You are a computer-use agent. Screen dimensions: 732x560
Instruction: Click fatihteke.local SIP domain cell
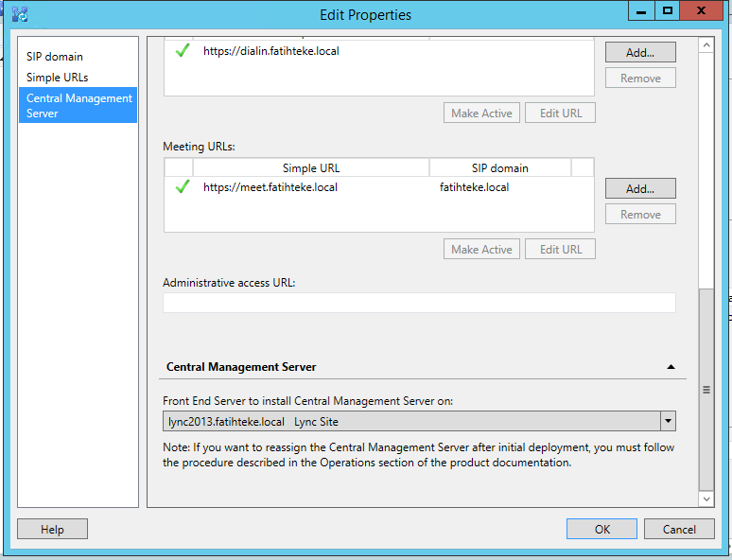pyautogui.click(x=475, y=187)
